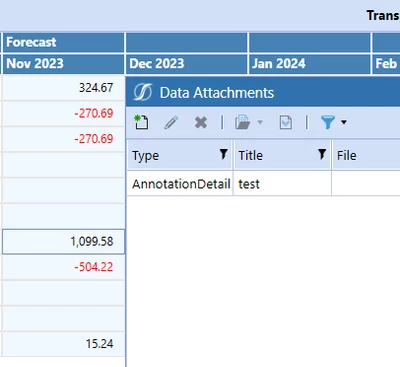The height and width of the screenshot is (367, 400).
Task: Click the File column header
Action: (x=366, y=155)
